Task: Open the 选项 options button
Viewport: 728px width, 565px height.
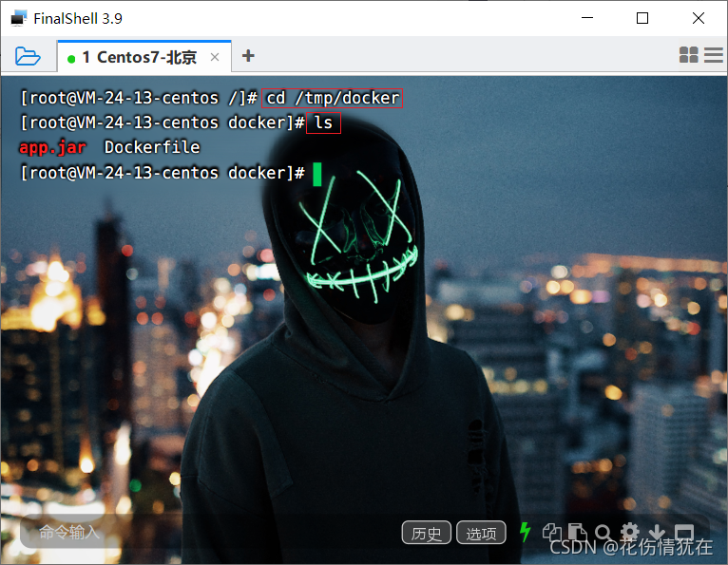Action: click(x=481, y=533)
